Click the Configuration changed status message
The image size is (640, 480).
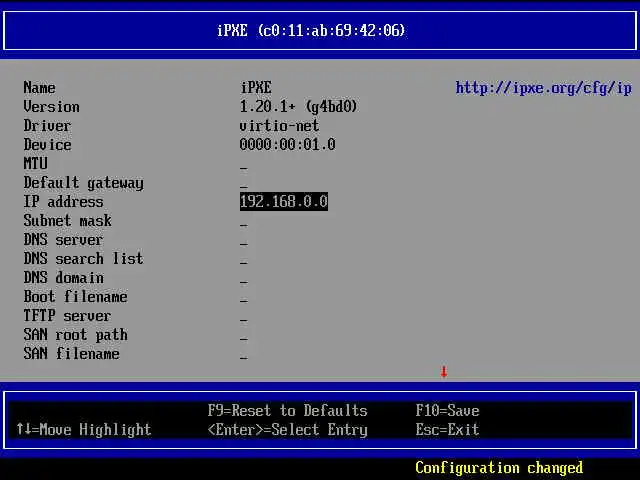pyautogui.click(x=499, y=468)
